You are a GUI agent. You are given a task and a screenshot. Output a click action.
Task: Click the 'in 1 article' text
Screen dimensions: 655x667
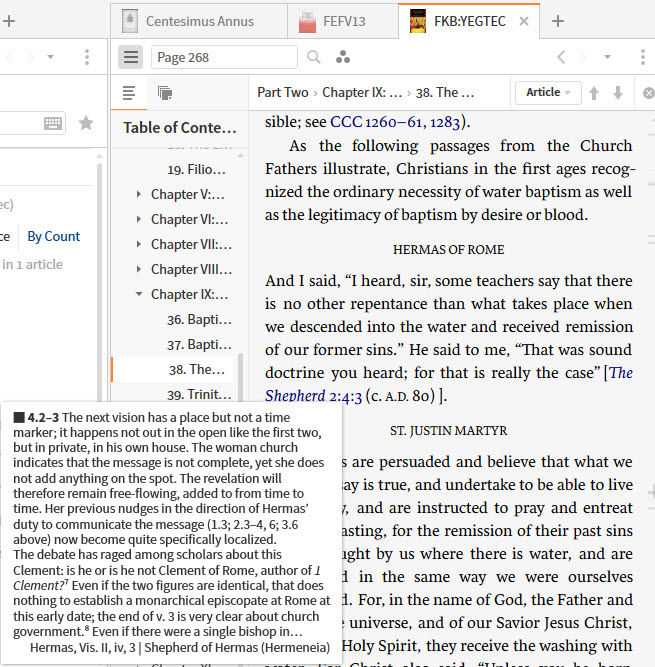(32, 264)
